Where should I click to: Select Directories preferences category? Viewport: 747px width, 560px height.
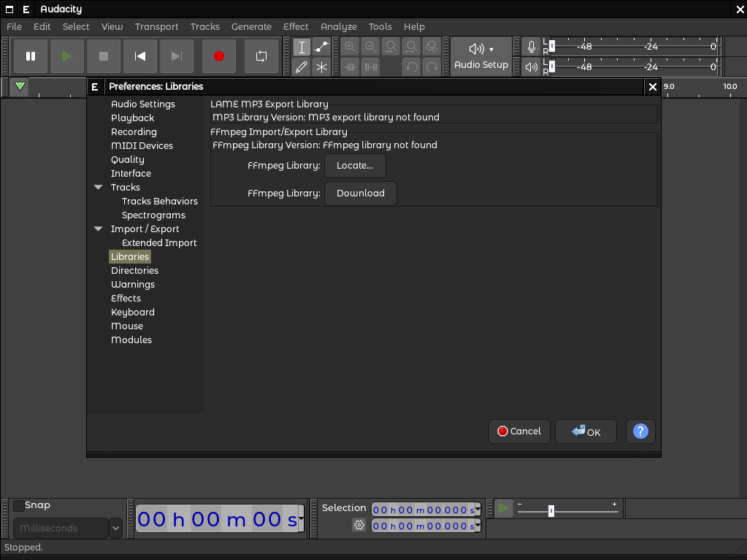[134, 270]
